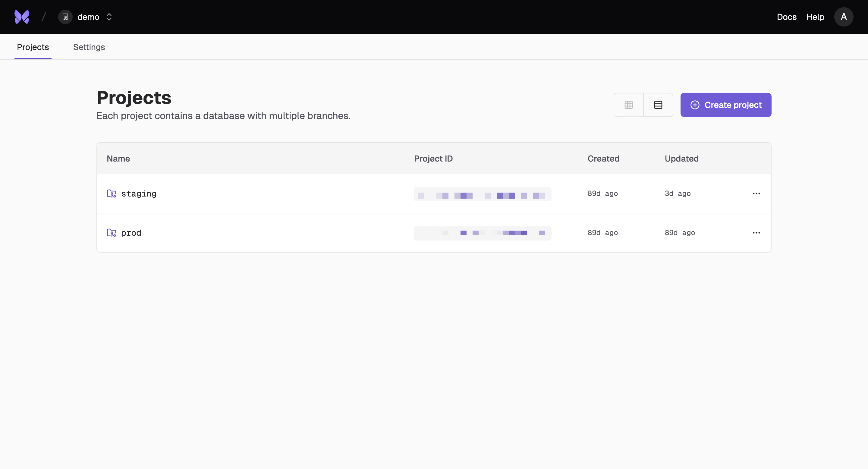Viewport: 868px width, 469px height.
Task: Switch to the Projects tab
Action: (x=33, y=47)
